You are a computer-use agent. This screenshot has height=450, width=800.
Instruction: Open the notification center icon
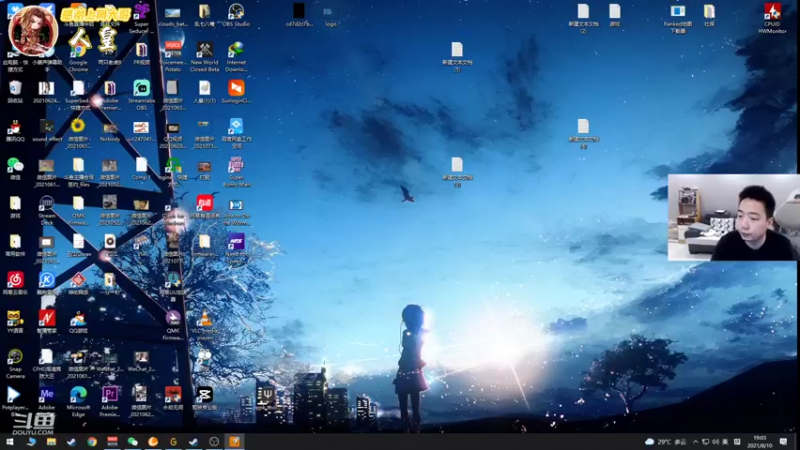pyautogui.click(x=784, y=442)
